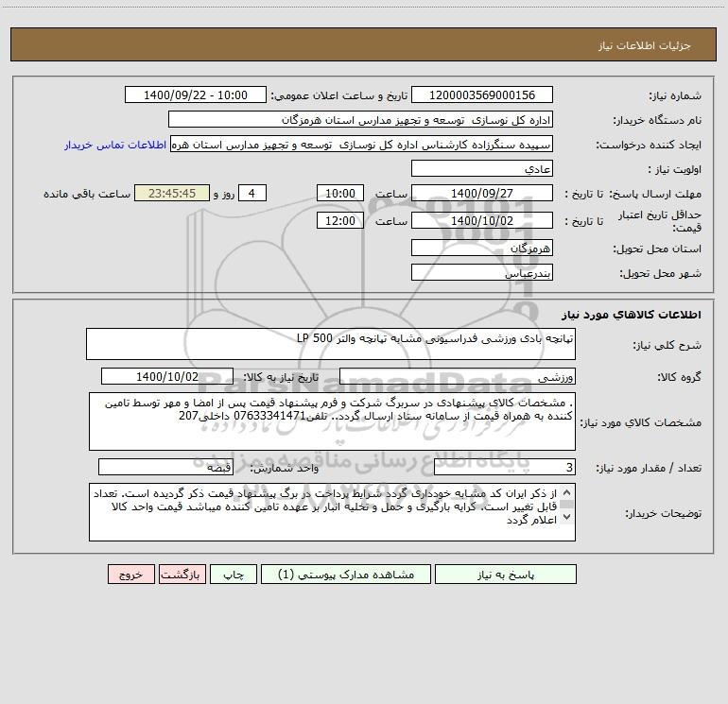
Task: Click the buyer notes text area
Action: click(x=332, y=512)
